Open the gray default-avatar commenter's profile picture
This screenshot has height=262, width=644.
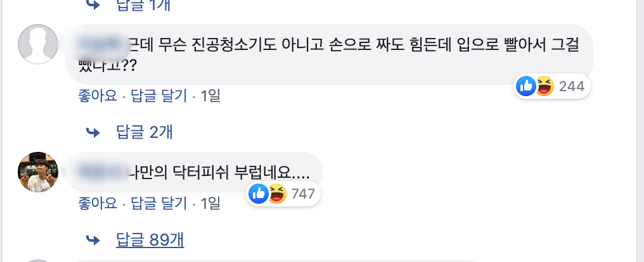[x=38, y=44]
